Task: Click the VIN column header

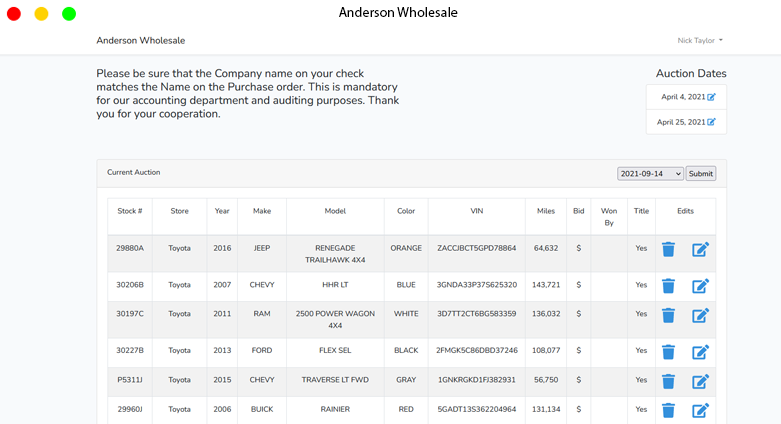Action: [477, 211]
